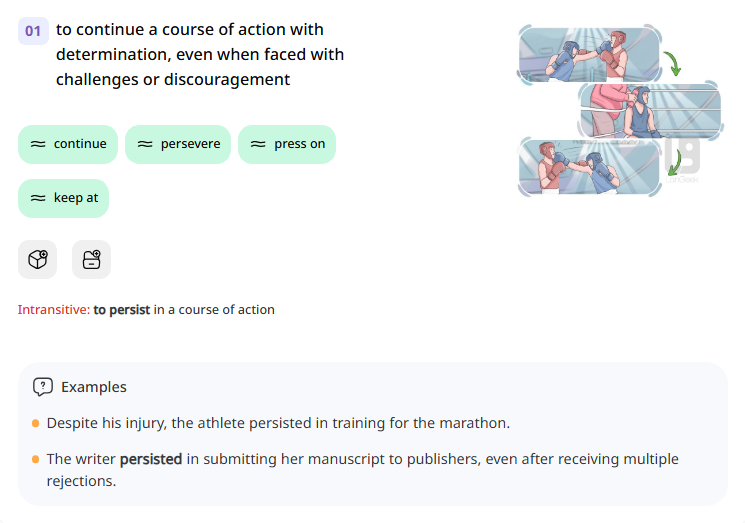Screen dimensions: 745x523
Task: Click the 'Examples' section heading
Action: [94, 387]
